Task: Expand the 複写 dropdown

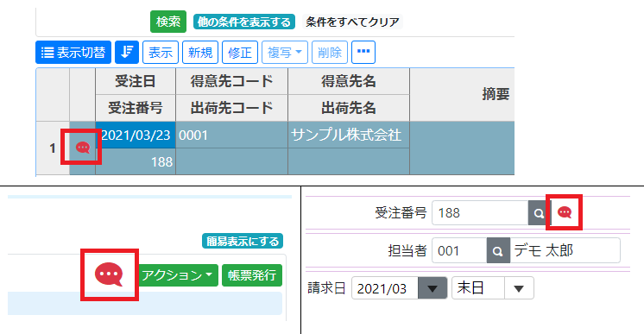Action: [285, 52]
